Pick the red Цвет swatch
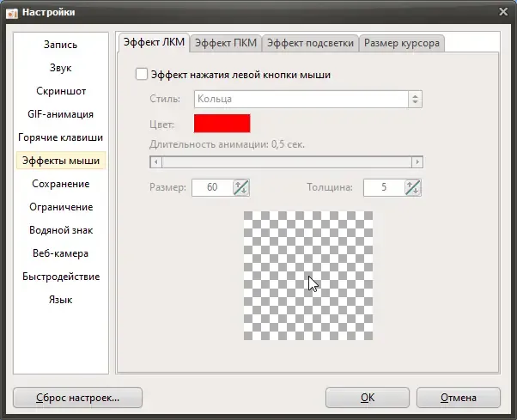Viewport: 517px width, 420px height. click(222, 124)
